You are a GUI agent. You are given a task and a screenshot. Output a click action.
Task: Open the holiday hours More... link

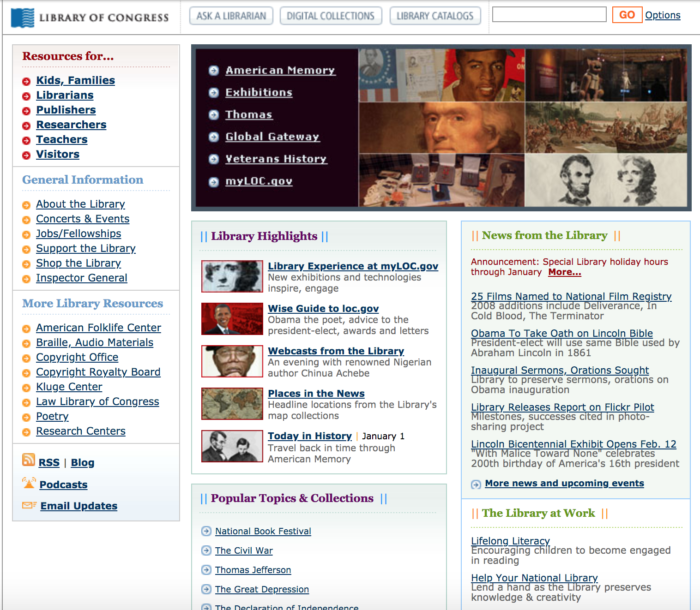pos(565,272)
